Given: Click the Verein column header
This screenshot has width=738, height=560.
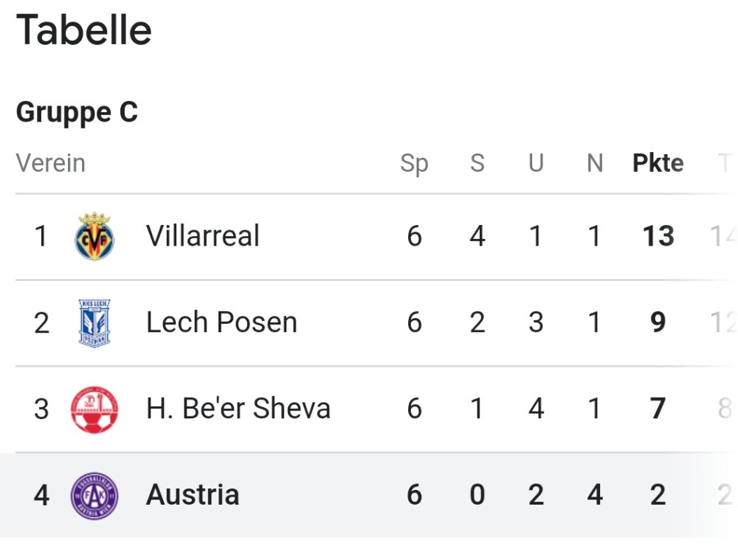Looking at the screenshot, I should [x=51, y=163].
